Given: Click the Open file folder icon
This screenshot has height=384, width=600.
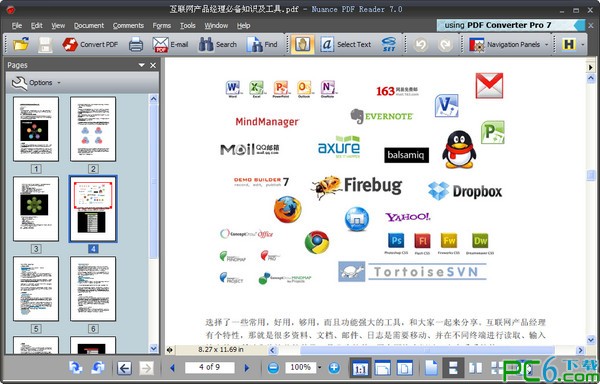Looking at the screenshot, I should tap(21, 44).
